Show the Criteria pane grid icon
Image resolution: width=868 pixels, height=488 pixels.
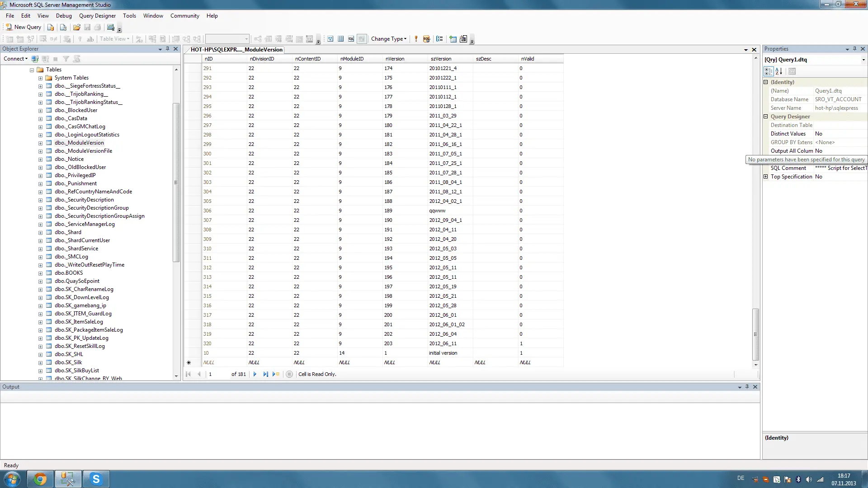click(x=341, y=39)
